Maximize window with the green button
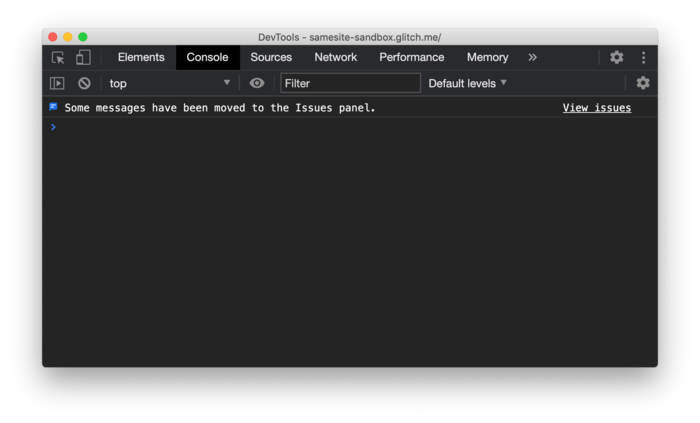The width and height of the screenshot is (700, 423). click(x=83, y=37)
